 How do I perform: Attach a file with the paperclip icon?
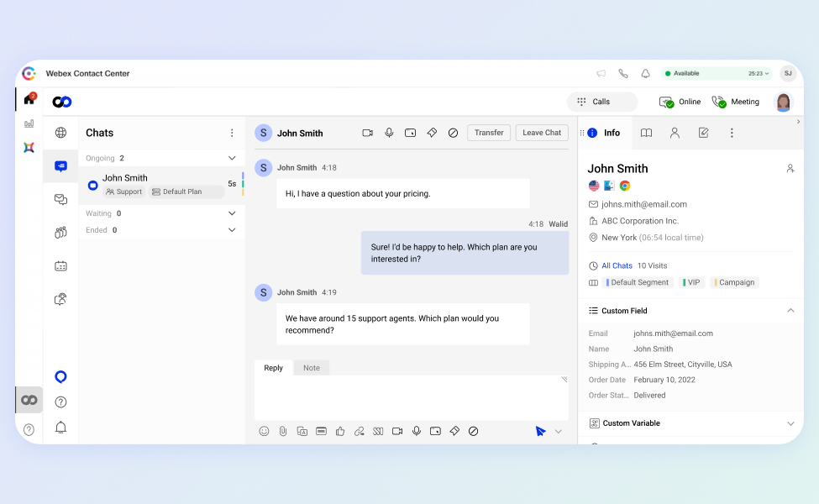282,432
